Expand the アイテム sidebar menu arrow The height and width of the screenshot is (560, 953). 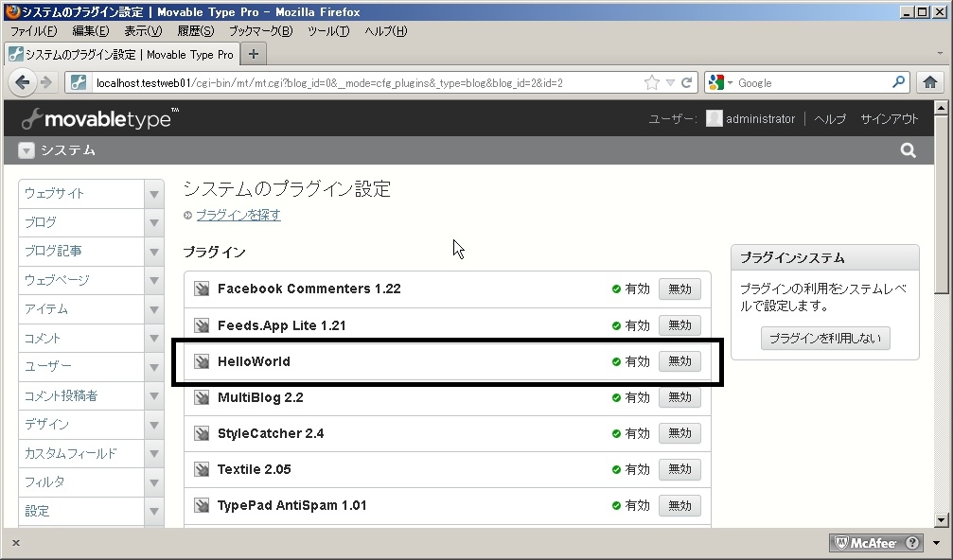click(x=154, y=309)
